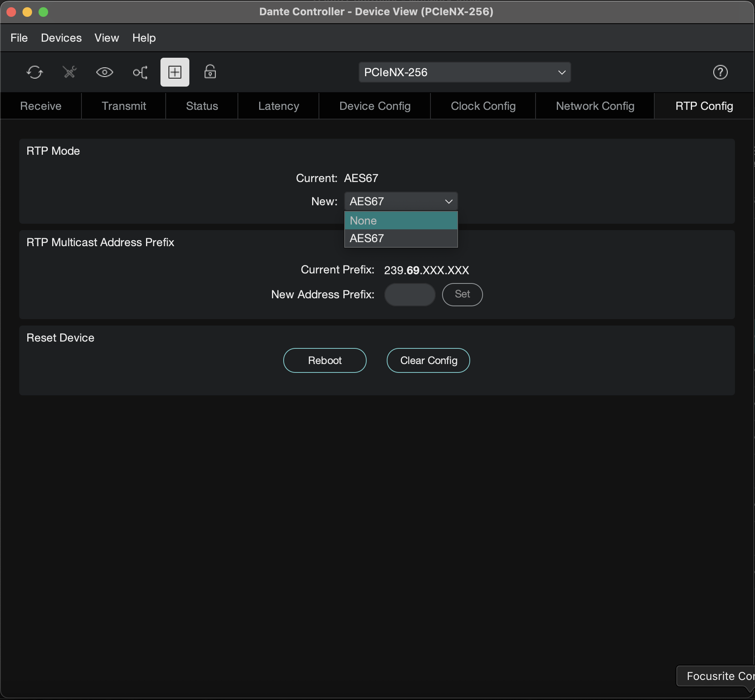
Task: Open the File menu
Action: pos(19,38)
